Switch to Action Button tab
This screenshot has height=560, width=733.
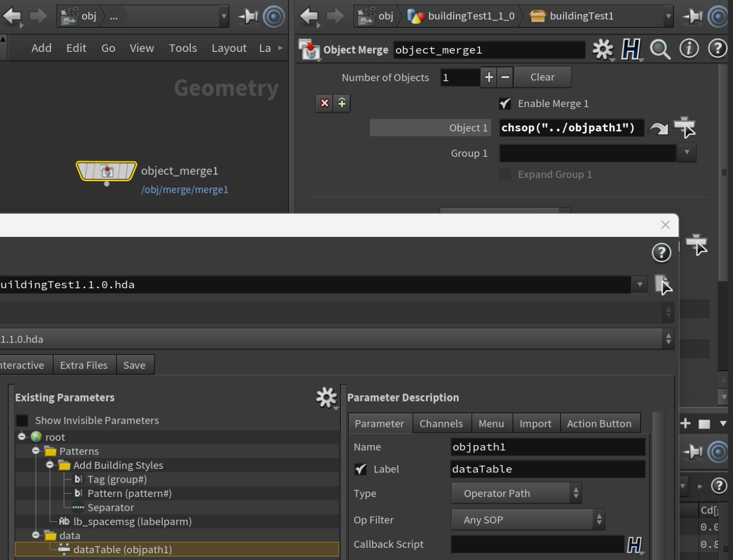click(599, 424)
